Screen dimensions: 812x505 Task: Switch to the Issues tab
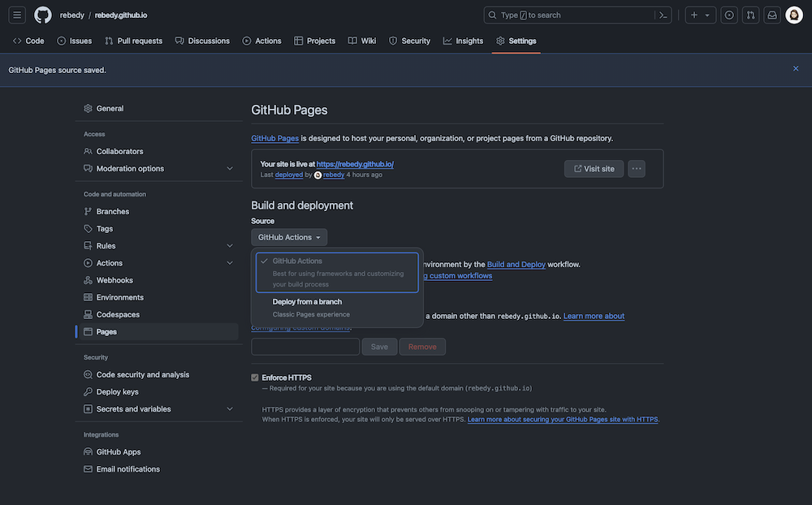point(75,41)
